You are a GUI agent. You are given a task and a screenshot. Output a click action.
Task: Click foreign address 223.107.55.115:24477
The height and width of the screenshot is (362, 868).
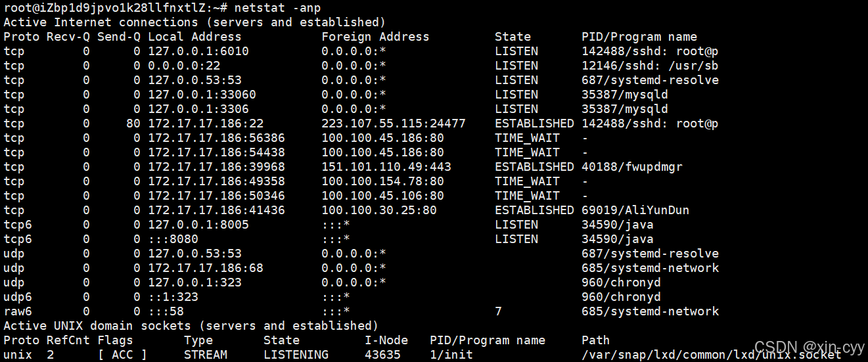coord(394,124)
